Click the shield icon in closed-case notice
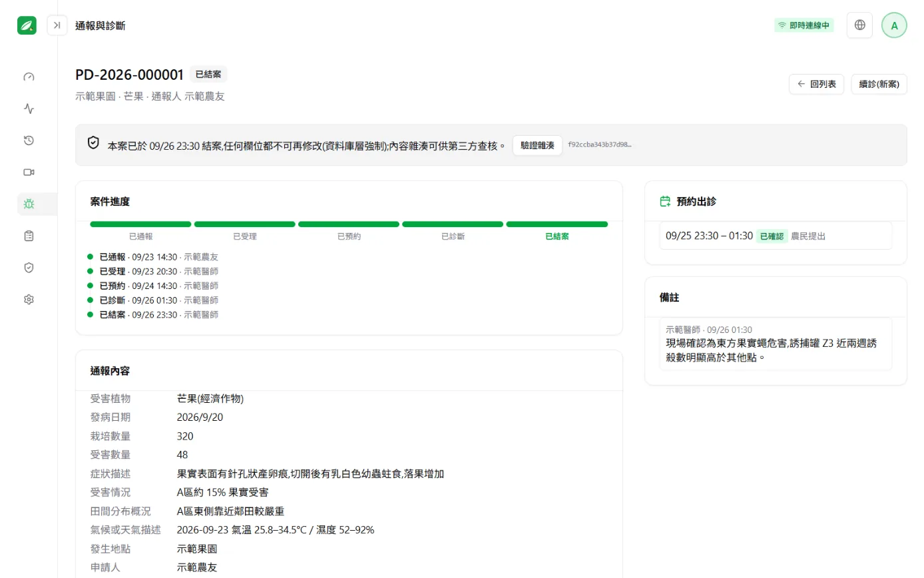The image size is (924, 578). pyautogui.click(x=94, y=143)
